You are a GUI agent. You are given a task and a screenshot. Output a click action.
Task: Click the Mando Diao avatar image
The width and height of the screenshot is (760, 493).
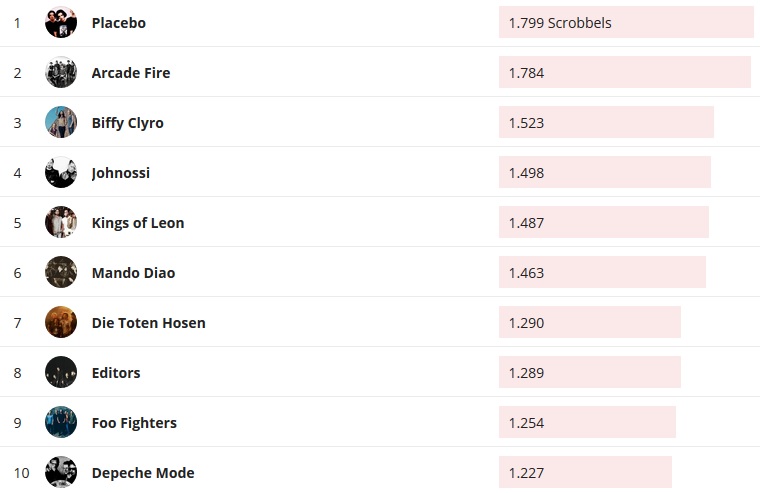point(61,272)
